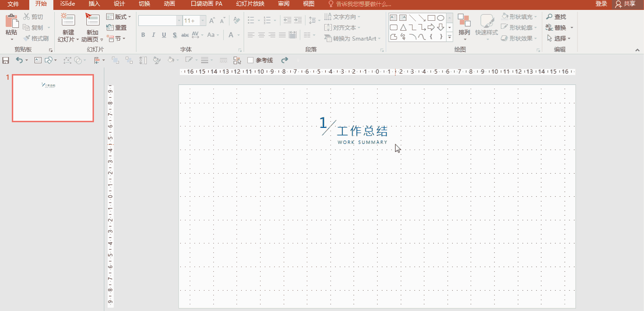Click the save icon in quick access toolbar
The width and height of the screenshot is (644, 311).
pos(6,60)
